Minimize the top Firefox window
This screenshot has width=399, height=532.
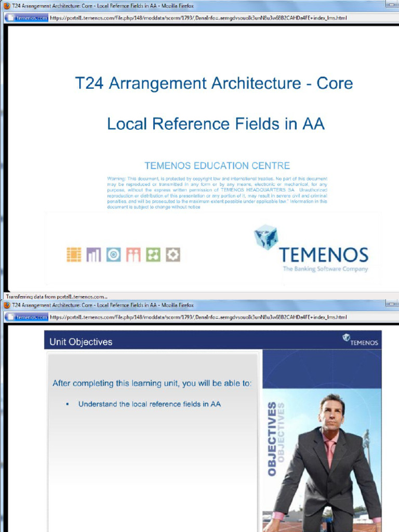click(x=393, y=4)
